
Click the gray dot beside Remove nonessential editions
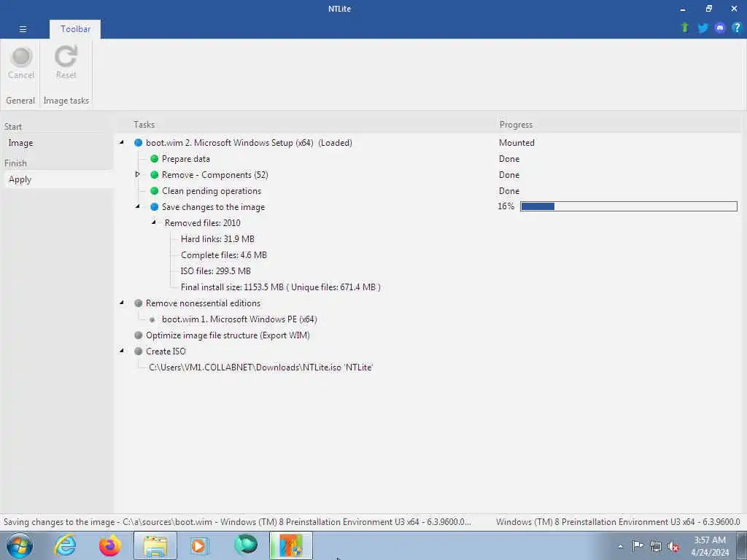pos(138,303)
